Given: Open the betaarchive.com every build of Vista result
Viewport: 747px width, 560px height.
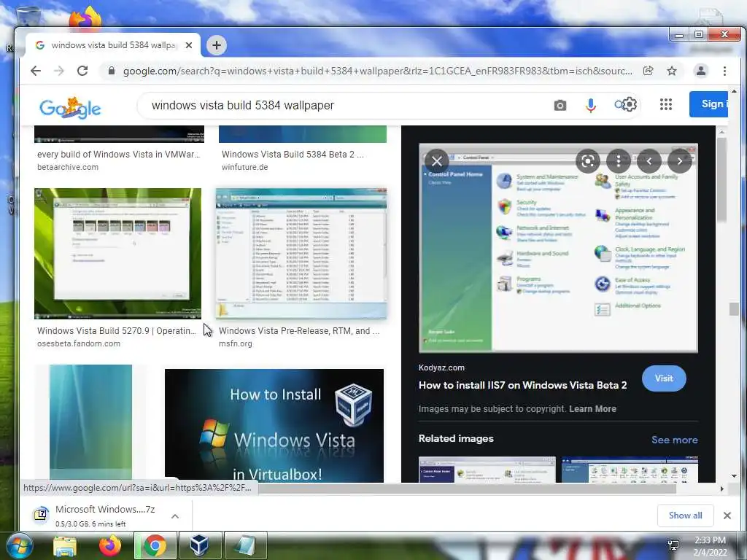Looking at the screenshot, I should point(119,155).
